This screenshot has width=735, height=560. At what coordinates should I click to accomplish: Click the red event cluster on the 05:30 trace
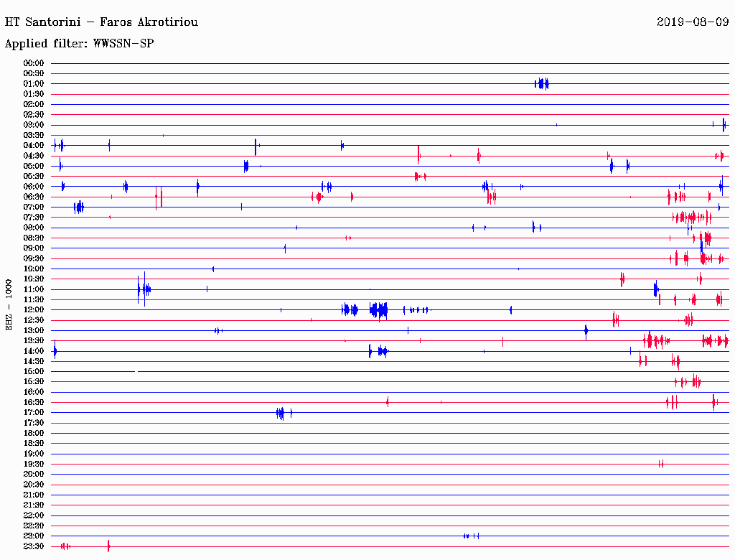421,177
